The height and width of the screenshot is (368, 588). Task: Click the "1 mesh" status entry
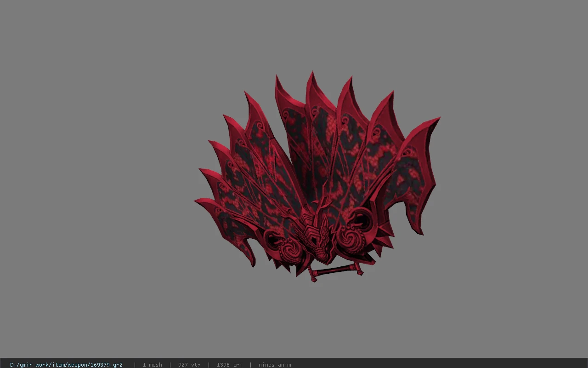pyautogui.click(x=152, y=365)
